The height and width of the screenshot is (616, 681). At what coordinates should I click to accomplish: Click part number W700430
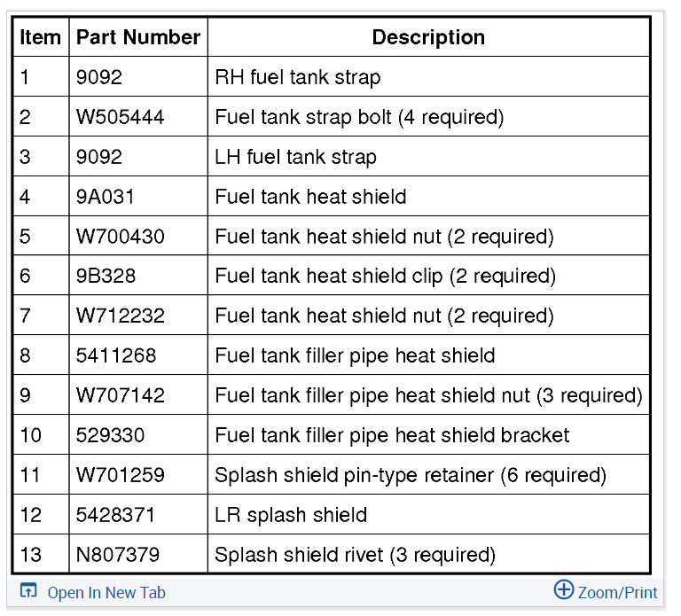(x=120, y=237)
